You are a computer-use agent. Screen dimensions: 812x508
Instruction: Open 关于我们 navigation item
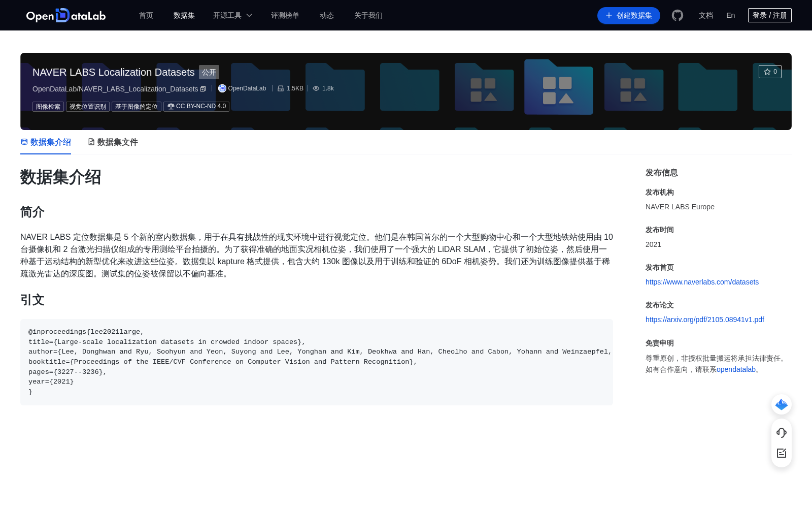pyautogui.click(x=368, y=15)
